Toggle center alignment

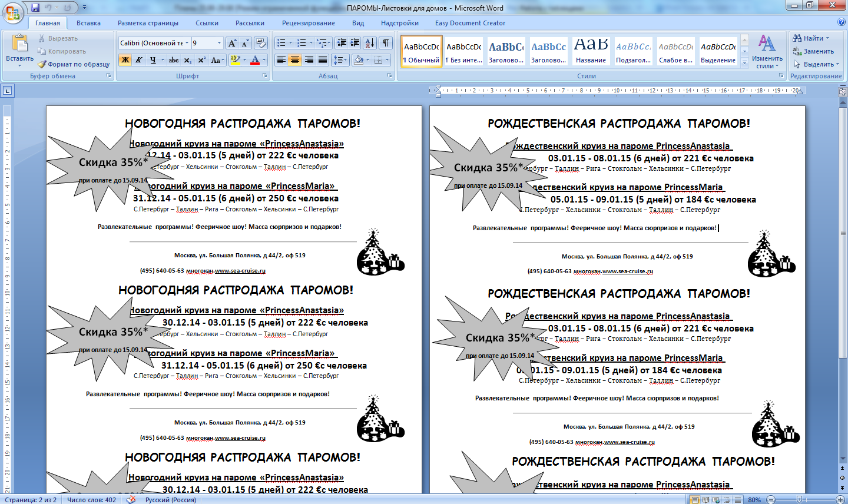(295, 60)
